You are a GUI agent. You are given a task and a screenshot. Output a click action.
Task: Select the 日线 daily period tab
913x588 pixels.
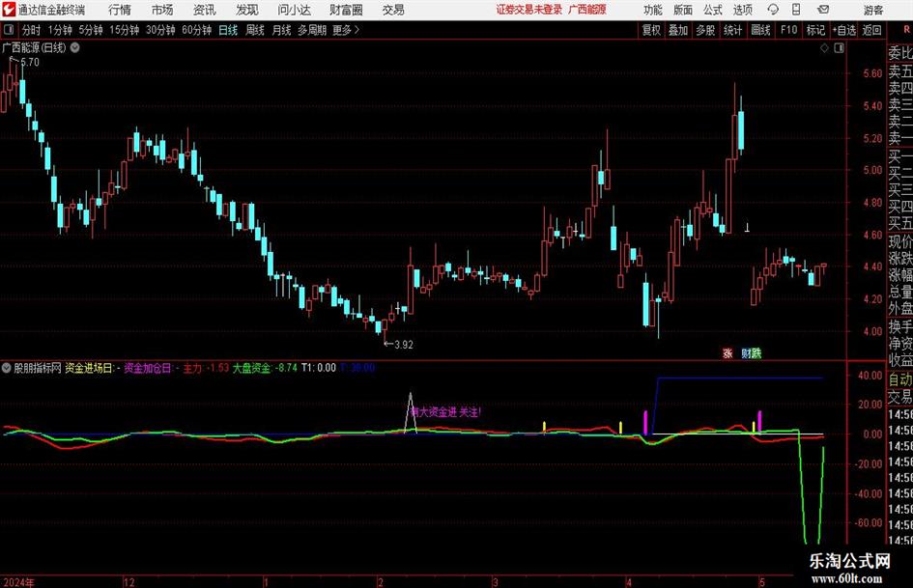[x=228, y=30]
